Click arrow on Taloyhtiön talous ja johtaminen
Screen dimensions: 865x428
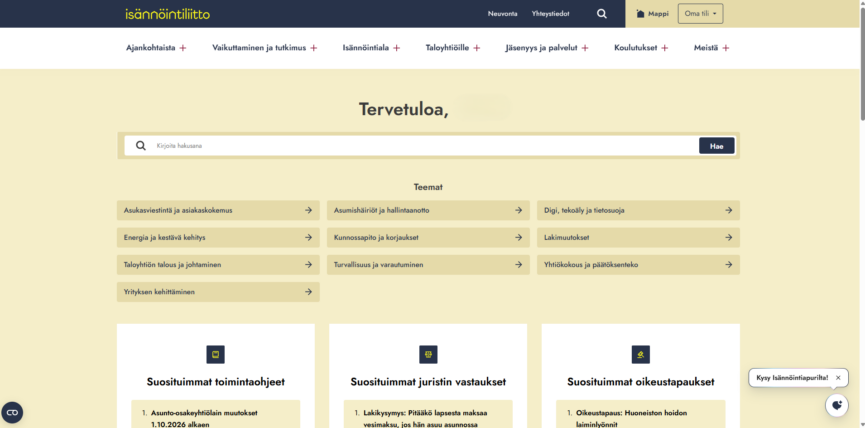(308, 265)
